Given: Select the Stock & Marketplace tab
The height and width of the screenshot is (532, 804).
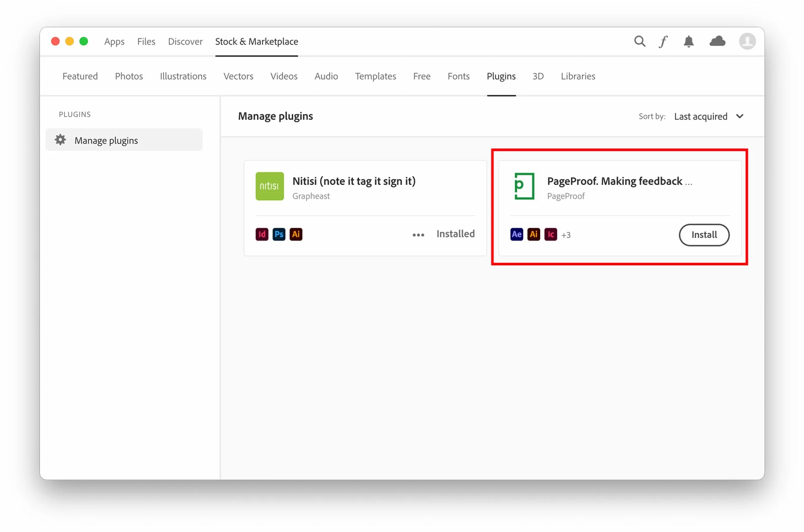Looking at the screenshot, I should click(x=256, y=41).
